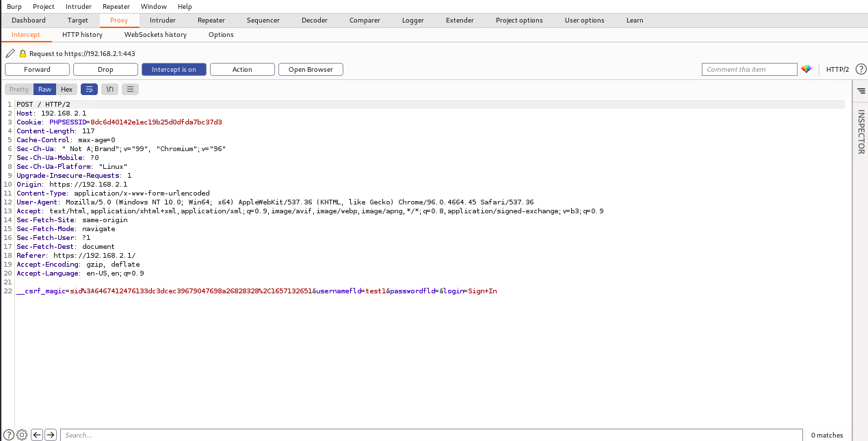Open the editor hamburger options menu
Viewport: 868px width, 441px height.
point(130,89)
